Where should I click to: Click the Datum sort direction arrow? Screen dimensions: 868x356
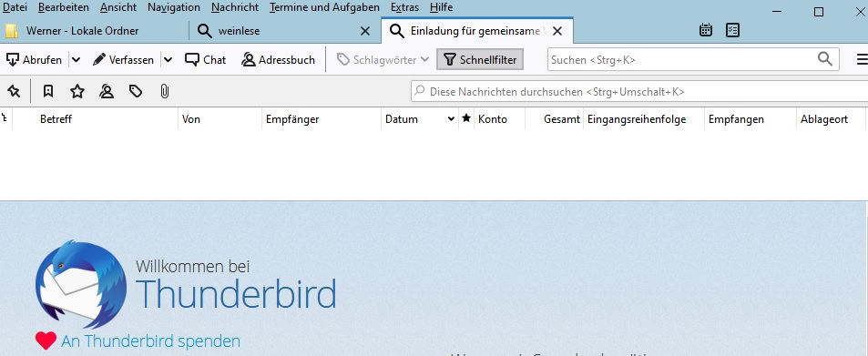[451, 119]
